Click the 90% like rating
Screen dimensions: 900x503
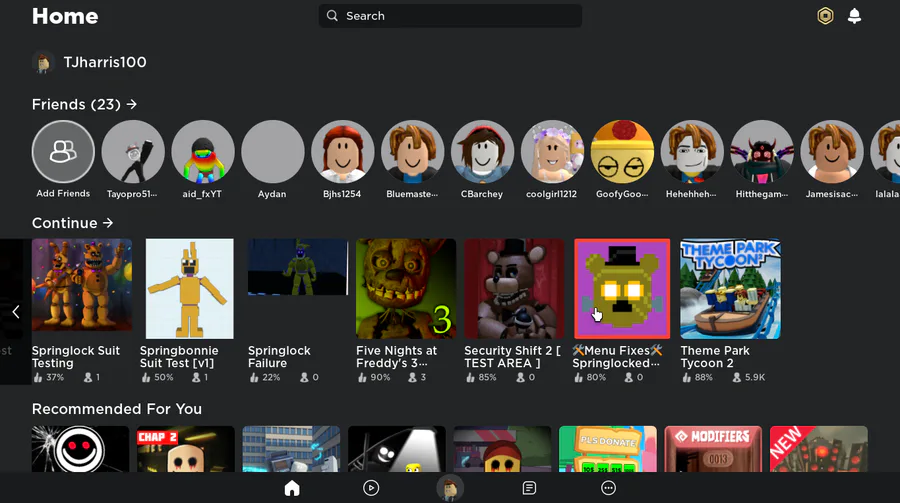373,377
